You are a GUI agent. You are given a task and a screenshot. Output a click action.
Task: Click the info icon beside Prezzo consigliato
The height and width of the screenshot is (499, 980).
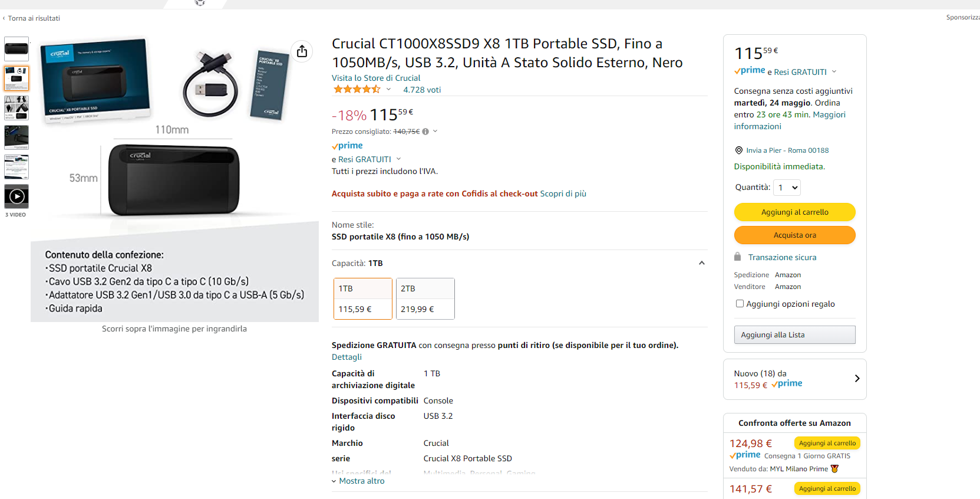click(x=425, y=132)
